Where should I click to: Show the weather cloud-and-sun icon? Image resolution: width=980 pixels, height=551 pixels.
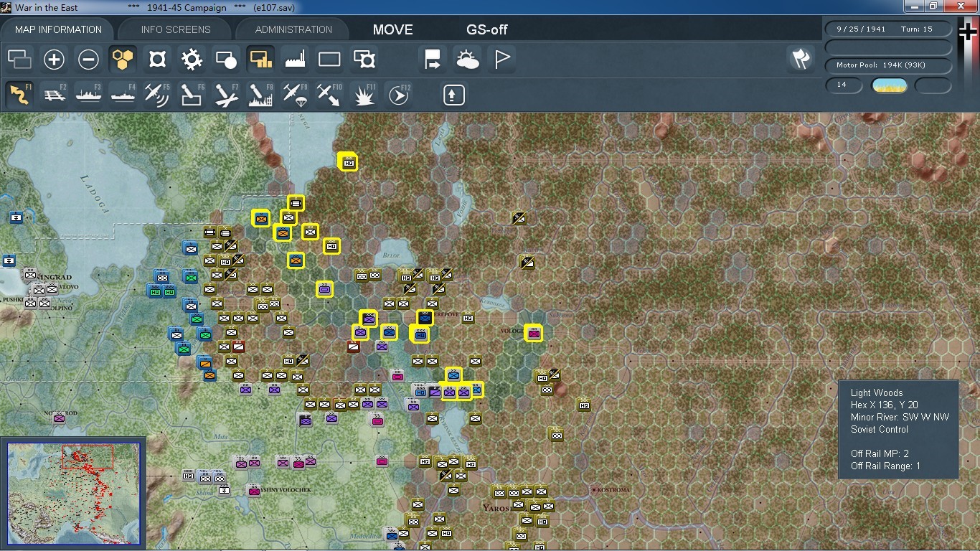pyautogui.click(x=467, y=60)
